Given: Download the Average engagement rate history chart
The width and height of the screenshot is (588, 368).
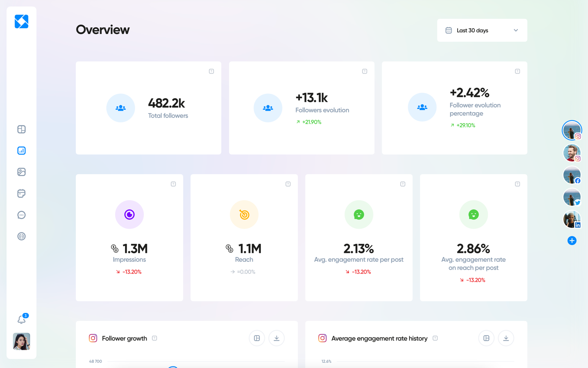Looking at the screenshot, I should (506, 338).
